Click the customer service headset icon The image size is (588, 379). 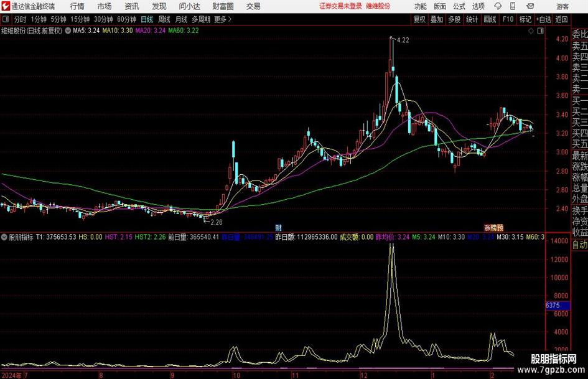pos(498,6)
